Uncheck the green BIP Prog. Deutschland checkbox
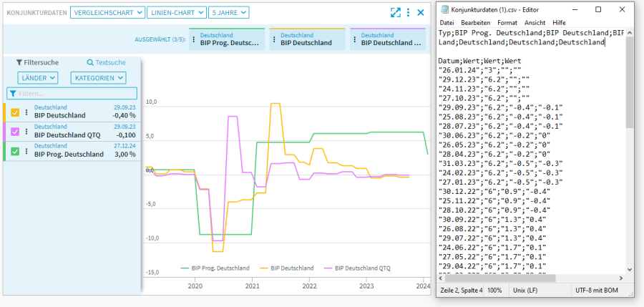The width and height of the screenshot is (644, 307). [x=15, y=150]
